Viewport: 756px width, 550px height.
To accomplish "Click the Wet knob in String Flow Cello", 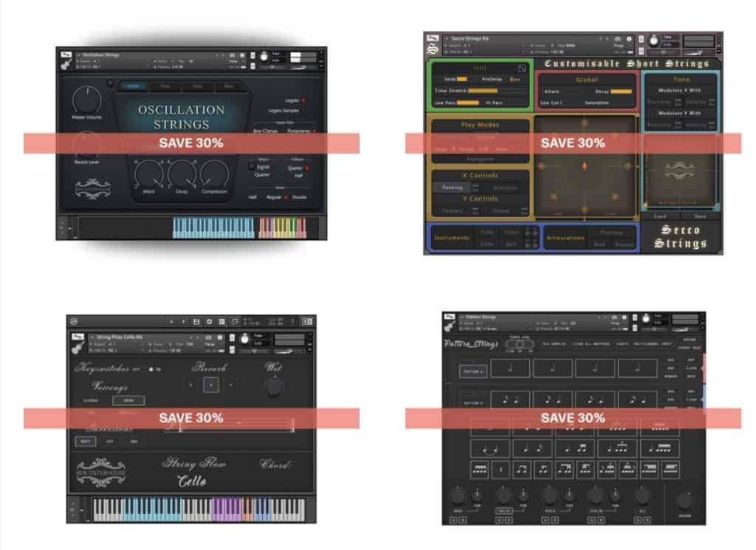I will [274, 387].
